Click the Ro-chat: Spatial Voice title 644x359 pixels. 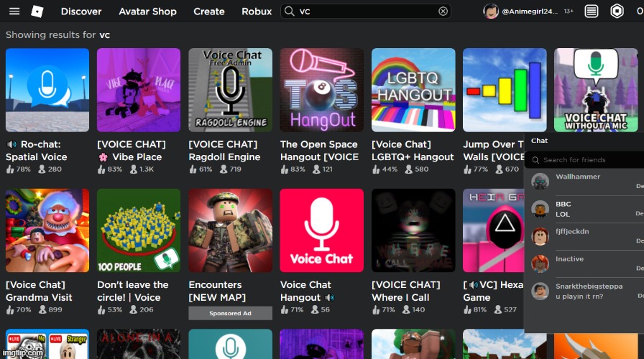(x=37, y=151)
